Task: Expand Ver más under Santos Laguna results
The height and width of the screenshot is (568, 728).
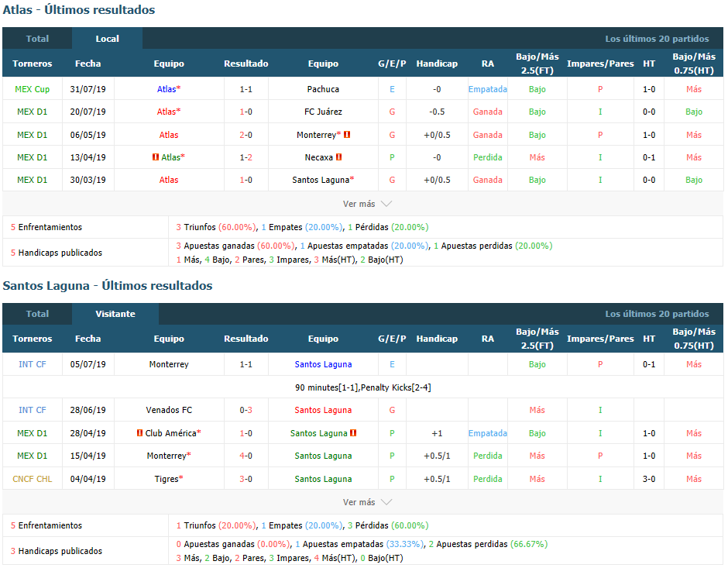Action: [367, 502]
